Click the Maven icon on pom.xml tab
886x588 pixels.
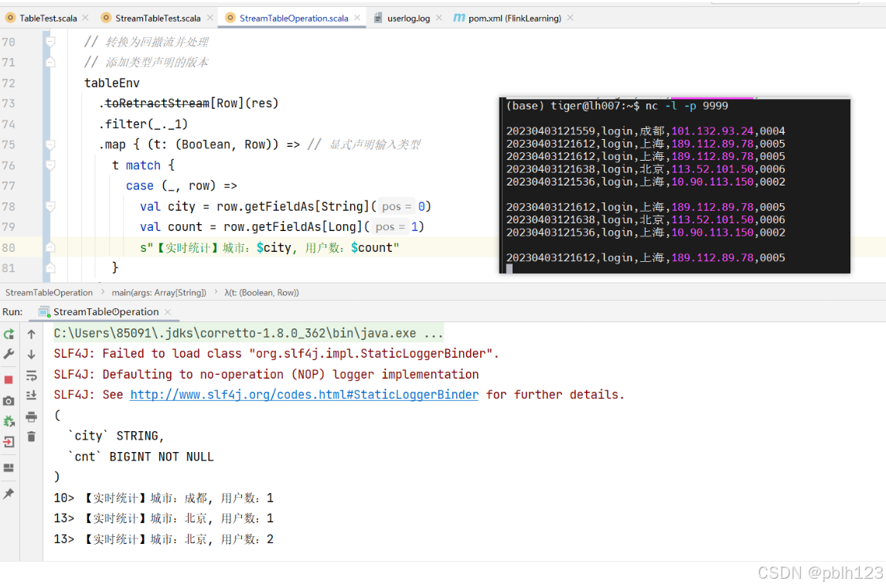[459, 18]
